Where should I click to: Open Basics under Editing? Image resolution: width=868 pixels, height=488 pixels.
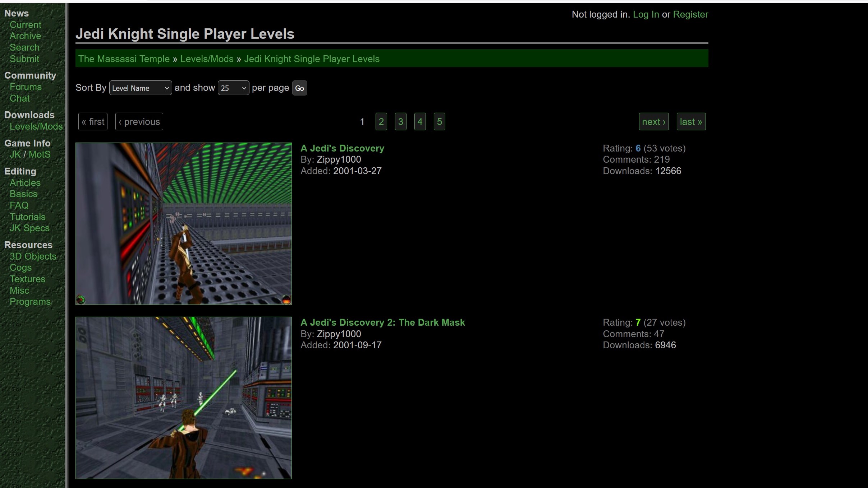[x=23, y=194]
